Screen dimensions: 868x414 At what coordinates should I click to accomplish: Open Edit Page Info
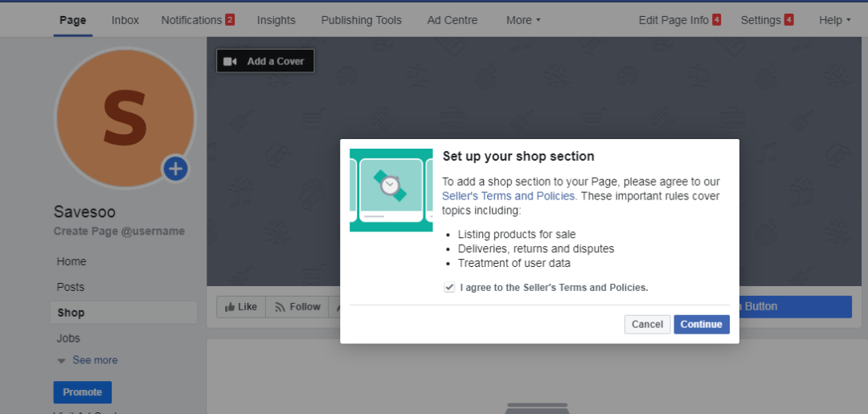[x=680, y=20]
